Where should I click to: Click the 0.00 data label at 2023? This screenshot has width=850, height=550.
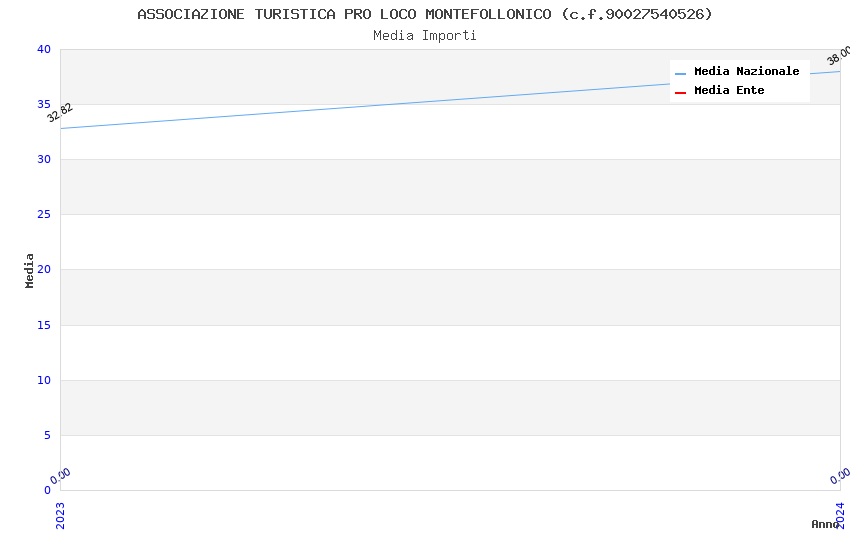[60, 476]
